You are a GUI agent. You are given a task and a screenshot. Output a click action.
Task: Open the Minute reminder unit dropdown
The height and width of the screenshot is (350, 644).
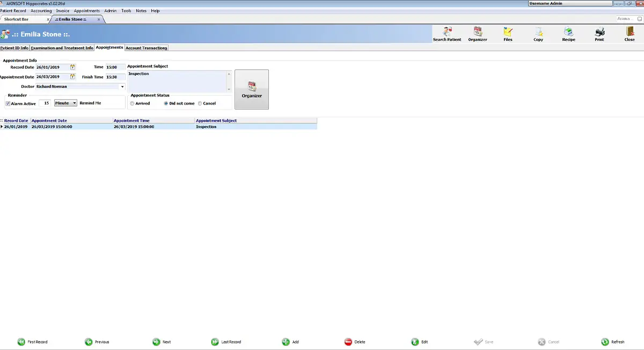74,103
